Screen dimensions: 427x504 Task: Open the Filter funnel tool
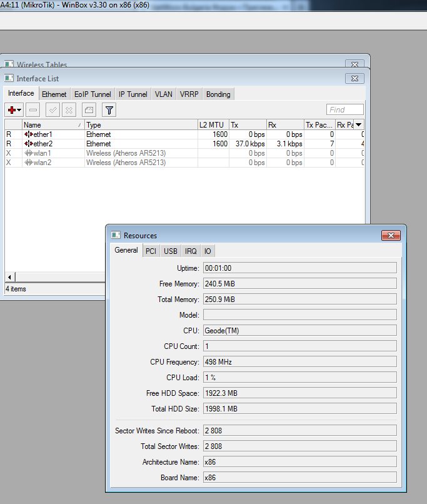(x=109, y=110)
